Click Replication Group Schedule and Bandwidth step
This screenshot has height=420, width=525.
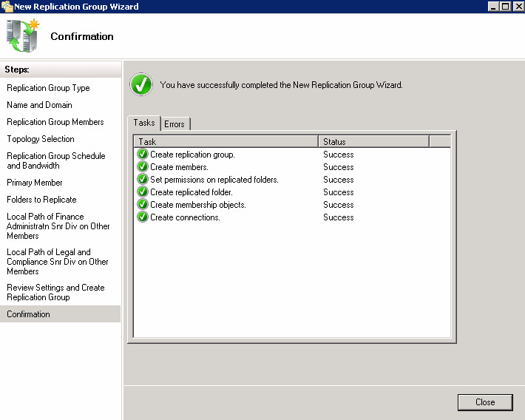(x=56, y=160)
